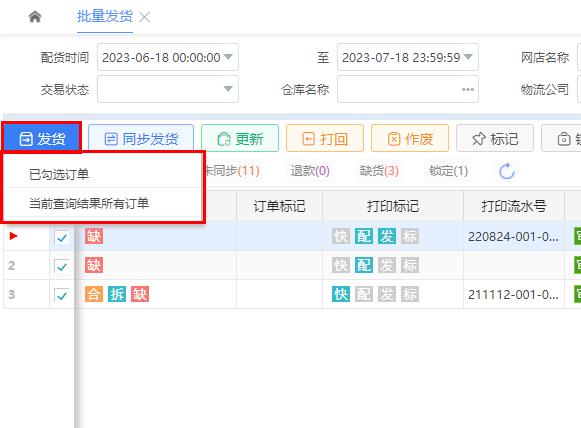
Task: Click the refresh circular arrow icon
Action: pos(507,171)
